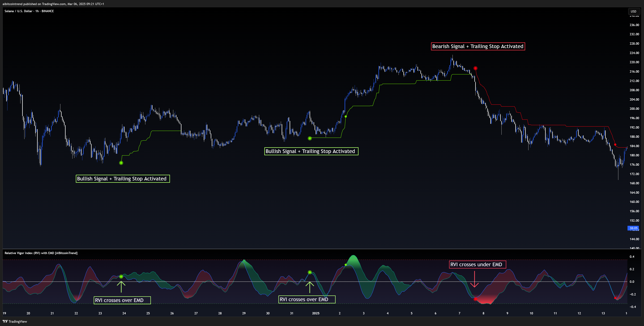Click date 29 on the time axis
The width and height of the screenshot is (644, 326).
coord(244,313)
